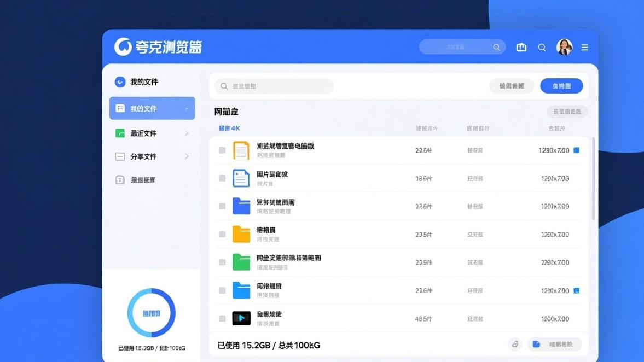Click the 1290x7.00 resolution value
The image size is (644, 362).
point(554,150)
